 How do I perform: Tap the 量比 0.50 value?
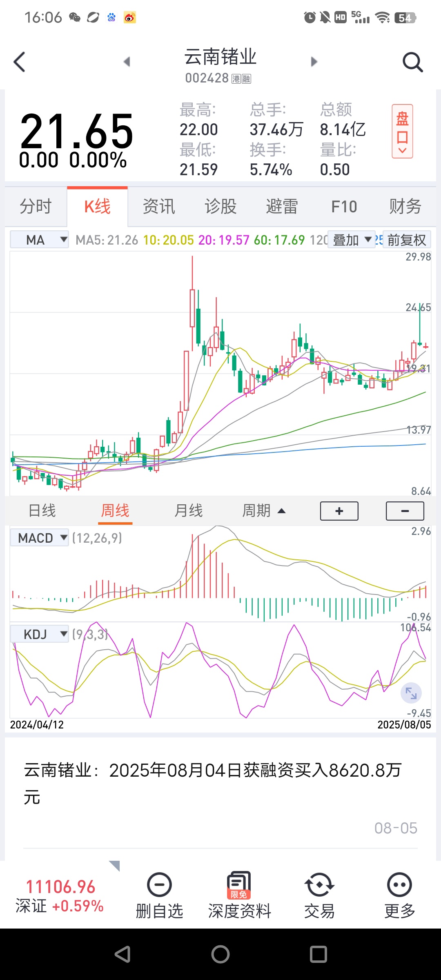(x=335, y=169)
